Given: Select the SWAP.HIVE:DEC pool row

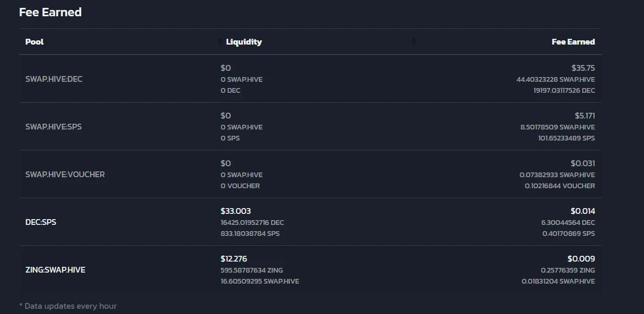Looking at the screenshot, I should (310, 79).
